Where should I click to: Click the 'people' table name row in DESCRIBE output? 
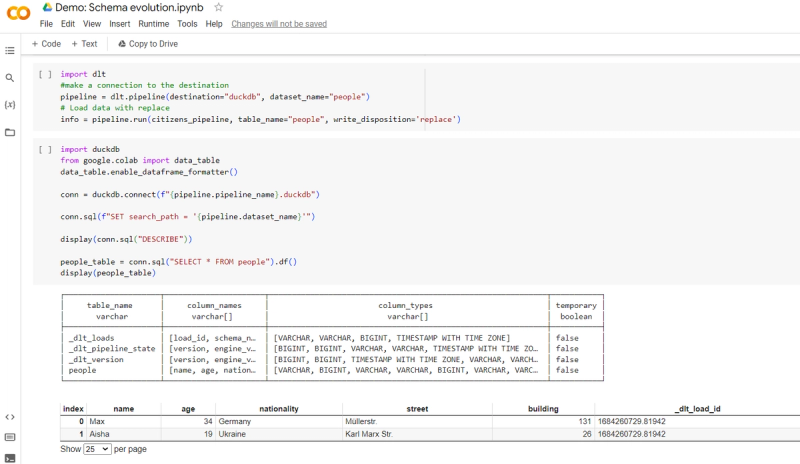pos(82,370)
